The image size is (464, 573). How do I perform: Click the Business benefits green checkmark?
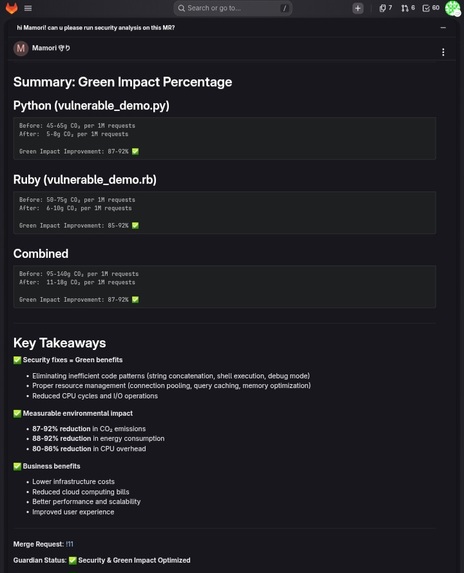pos(17,466)
